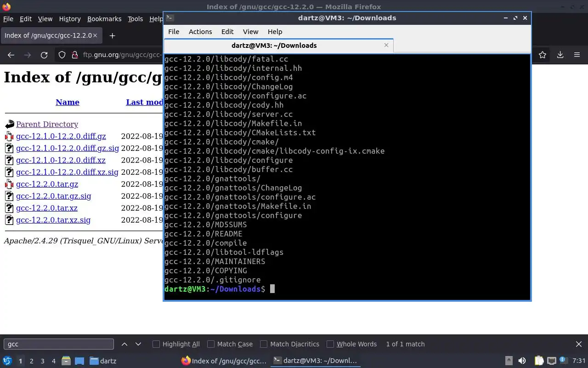This screenshot has width=588, height=368.
Task: Select the Index of /gnu/gcc Firefox tab
Action: coord(51,35)
